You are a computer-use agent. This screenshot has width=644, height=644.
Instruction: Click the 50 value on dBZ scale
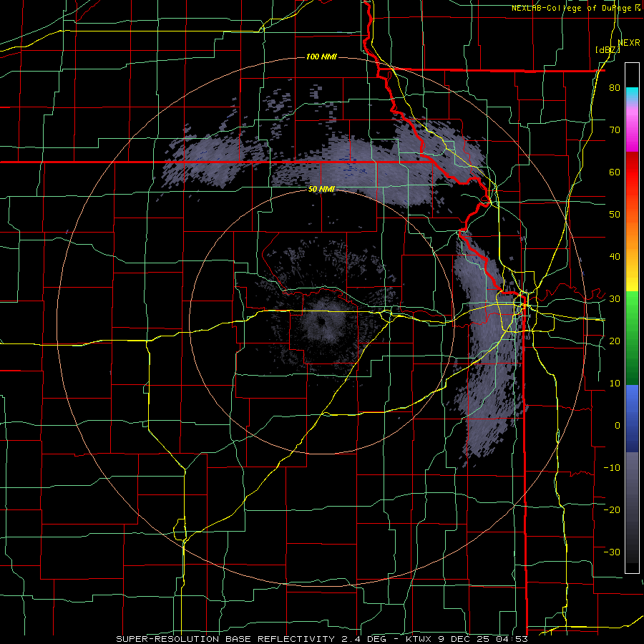(x=615, y=215)
